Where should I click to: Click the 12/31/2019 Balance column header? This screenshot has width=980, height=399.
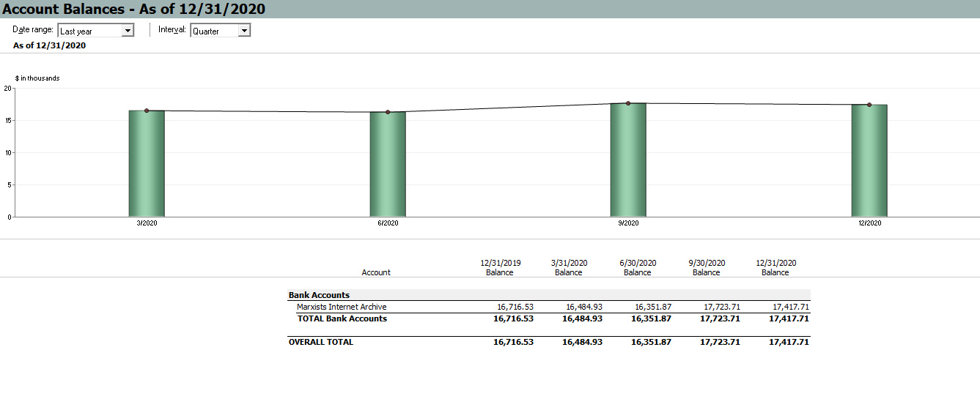tap(500, 267)
